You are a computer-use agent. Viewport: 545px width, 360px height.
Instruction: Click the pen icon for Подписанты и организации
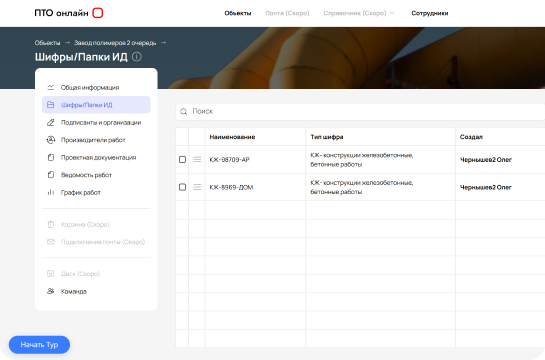point(51,122)
